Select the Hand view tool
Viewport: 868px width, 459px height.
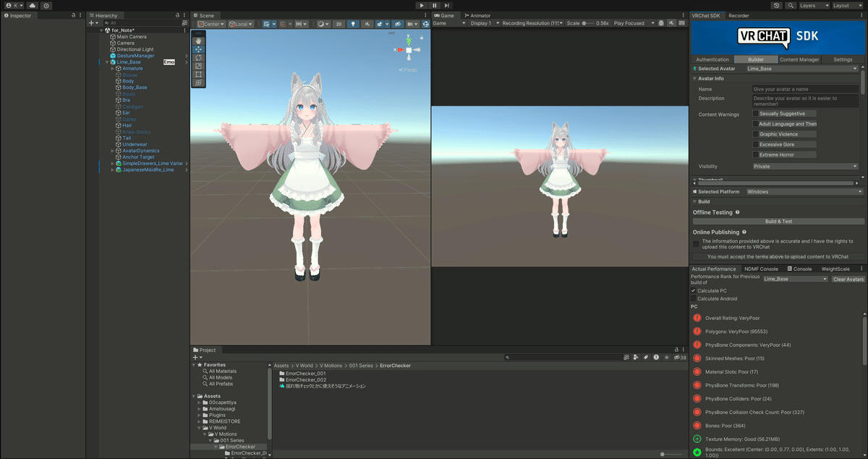pos(198,41)
